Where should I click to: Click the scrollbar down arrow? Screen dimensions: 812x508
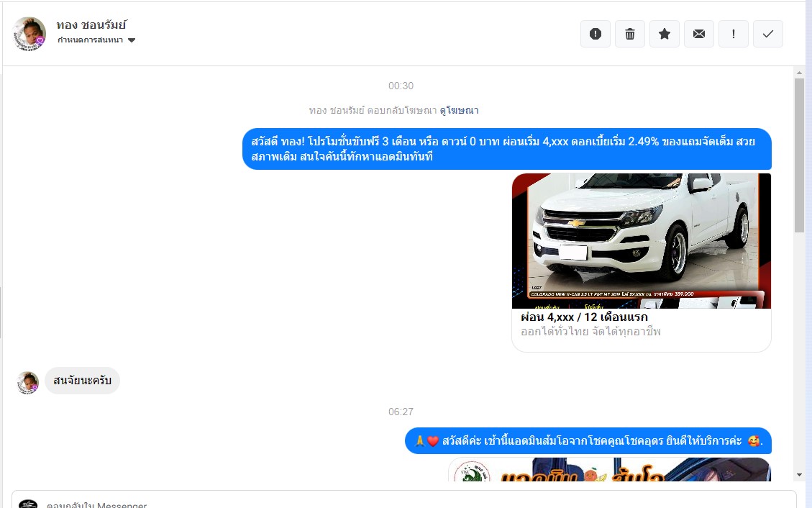pos(799,475)
